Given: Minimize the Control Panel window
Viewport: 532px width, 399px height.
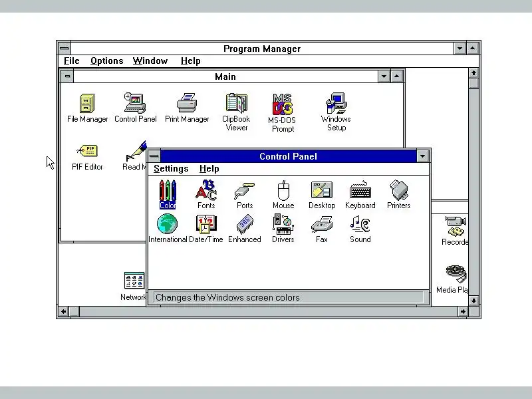Looking at the screenshot, I should coord(422,156).
